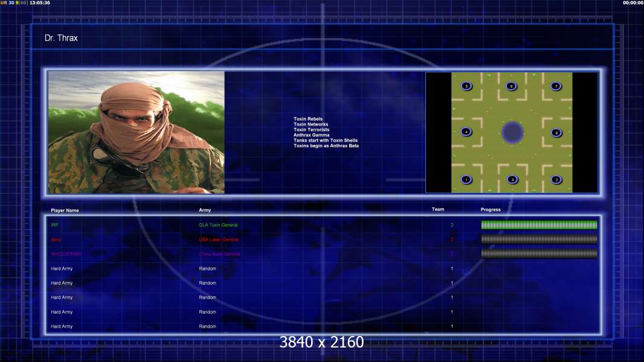Viewport: 644px width, 362px height.
Task: Click start position 1 marker on minimap
Action: (466, 180)
